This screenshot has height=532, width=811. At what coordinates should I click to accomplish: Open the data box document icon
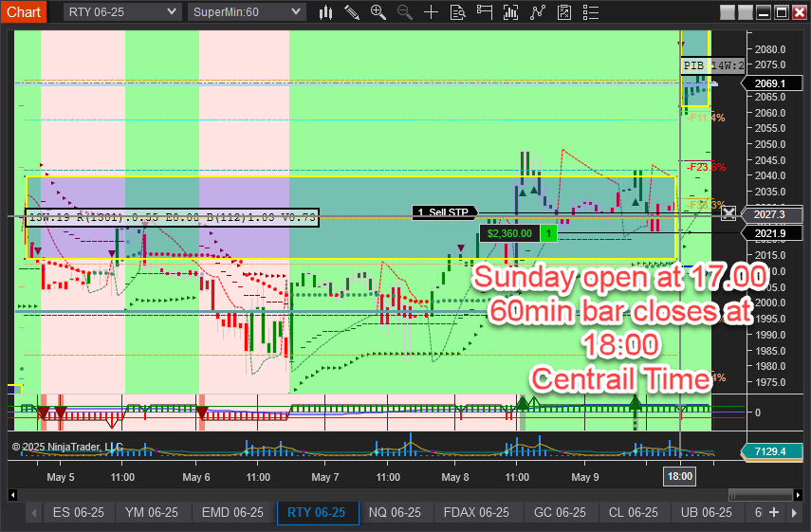click(x=458, y=12)
